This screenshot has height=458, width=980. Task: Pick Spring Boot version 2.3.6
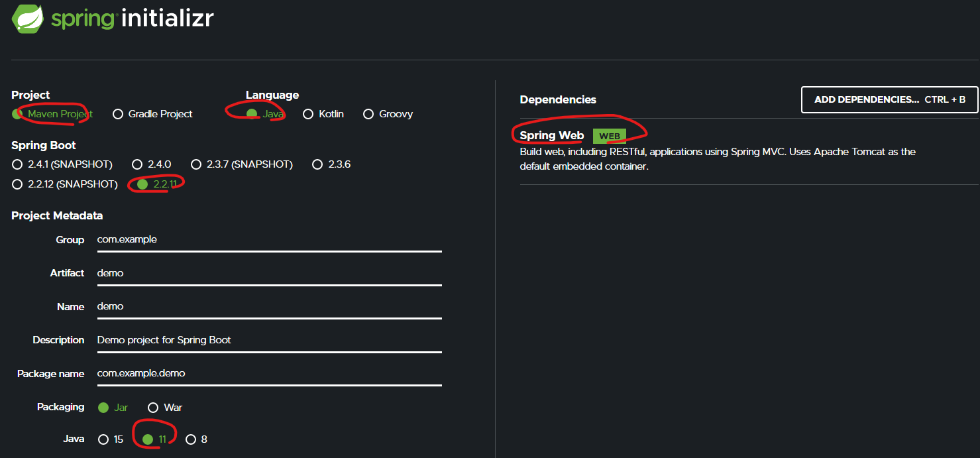click(x=317, y=164)
